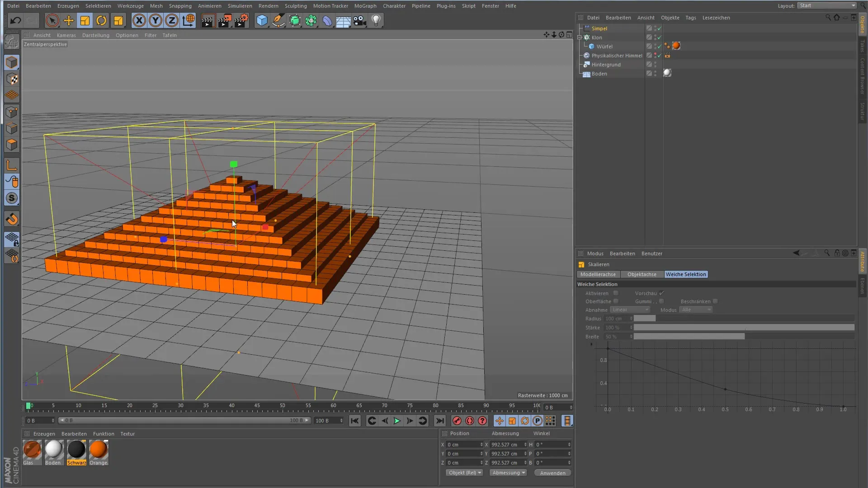Toggle autokeying button
Viewport: 868px width, 488px height.
click(470, 421)
